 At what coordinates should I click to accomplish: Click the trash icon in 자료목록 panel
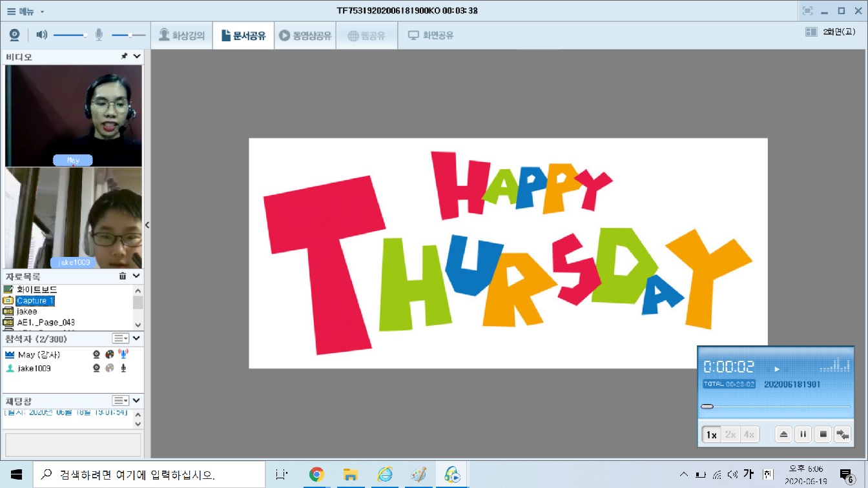123,276
